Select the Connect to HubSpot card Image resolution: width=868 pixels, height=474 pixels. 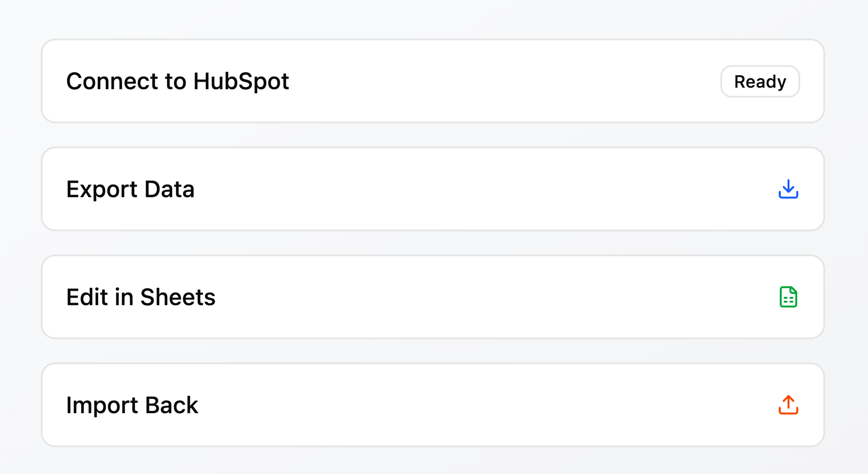tap(434, 81)
